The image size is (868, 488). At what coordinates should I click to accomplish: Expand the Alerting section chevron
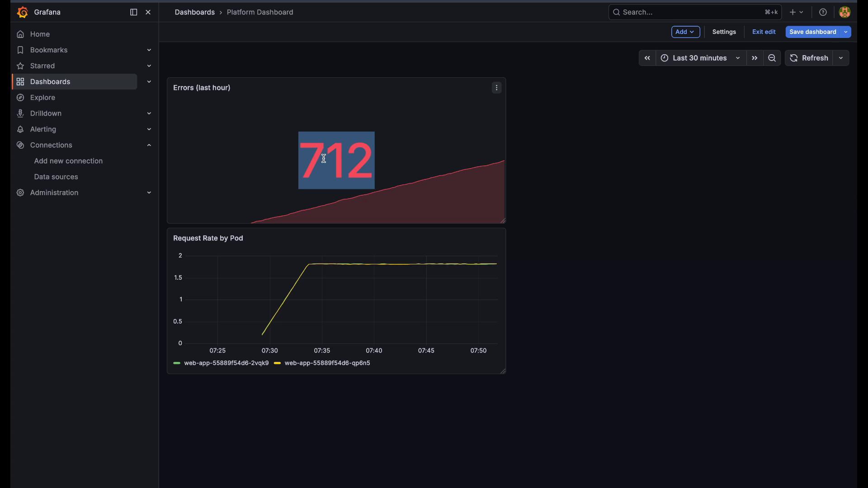point(149,129)
